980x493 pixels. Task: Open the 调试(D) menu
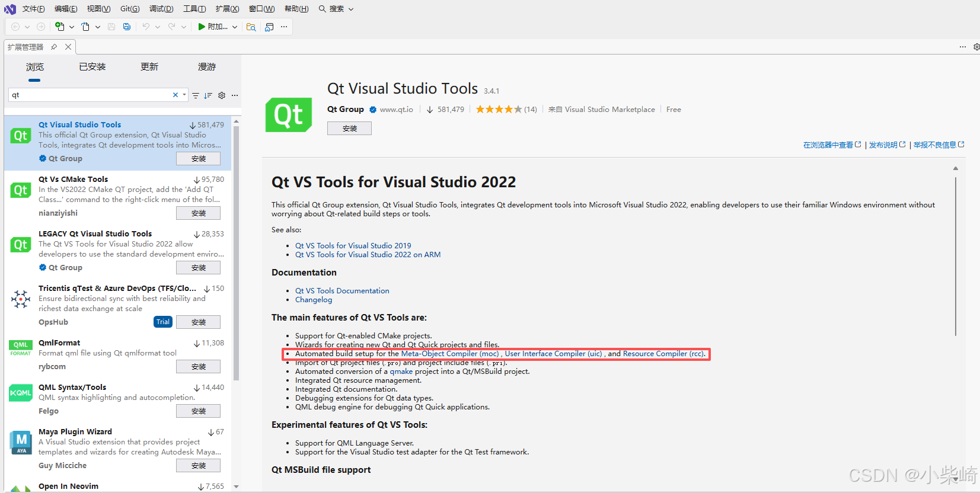161,9
